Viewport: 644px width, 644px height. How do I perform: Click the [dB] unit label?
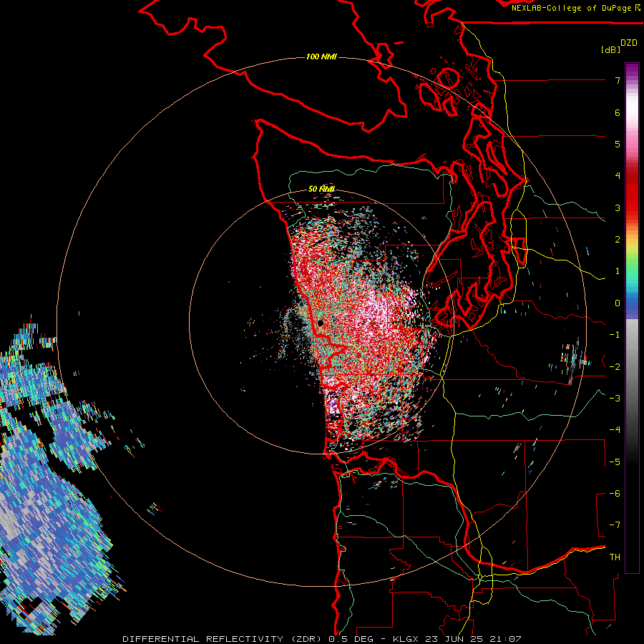tap(610, 49)
